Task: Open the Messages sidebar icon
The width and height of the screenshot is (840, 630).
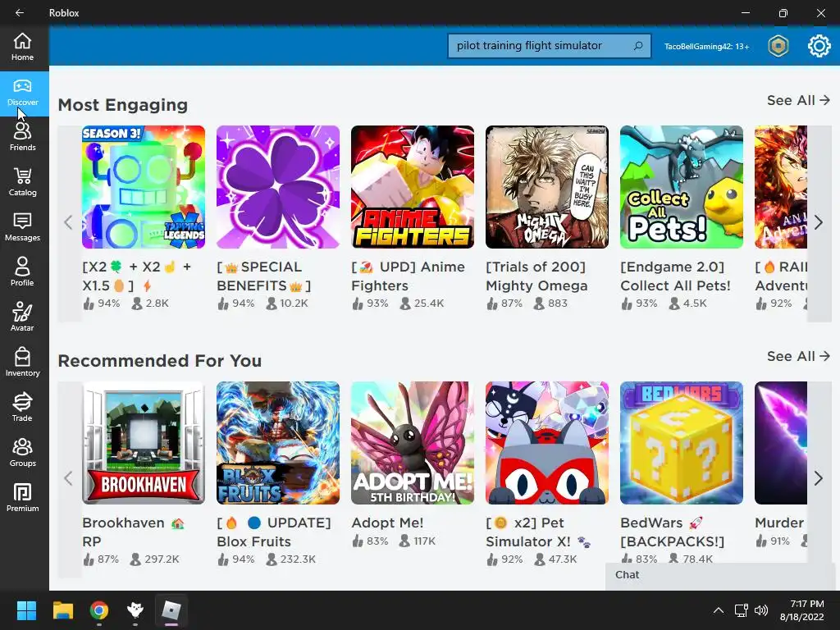Action: coord(22,228)
